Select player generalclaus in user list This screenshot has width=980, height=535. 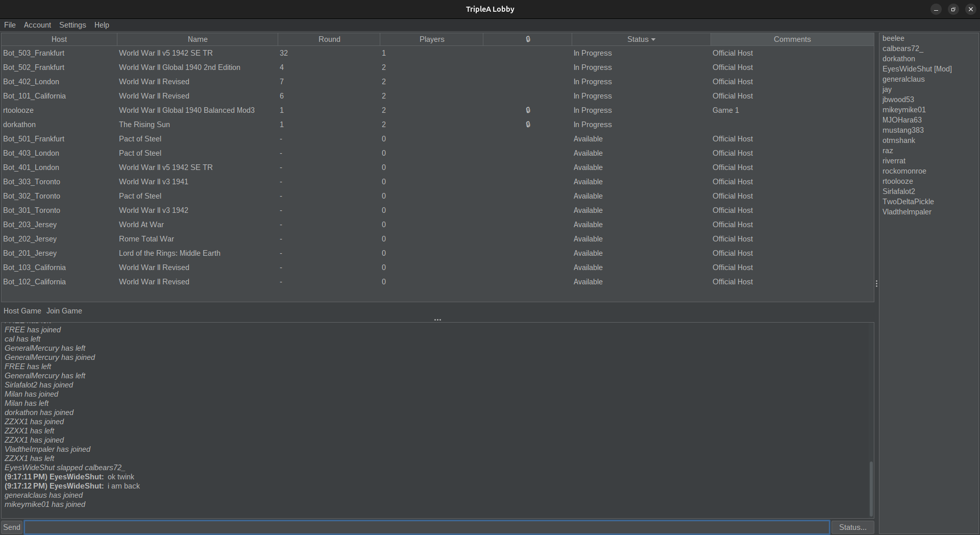(903, 79)
